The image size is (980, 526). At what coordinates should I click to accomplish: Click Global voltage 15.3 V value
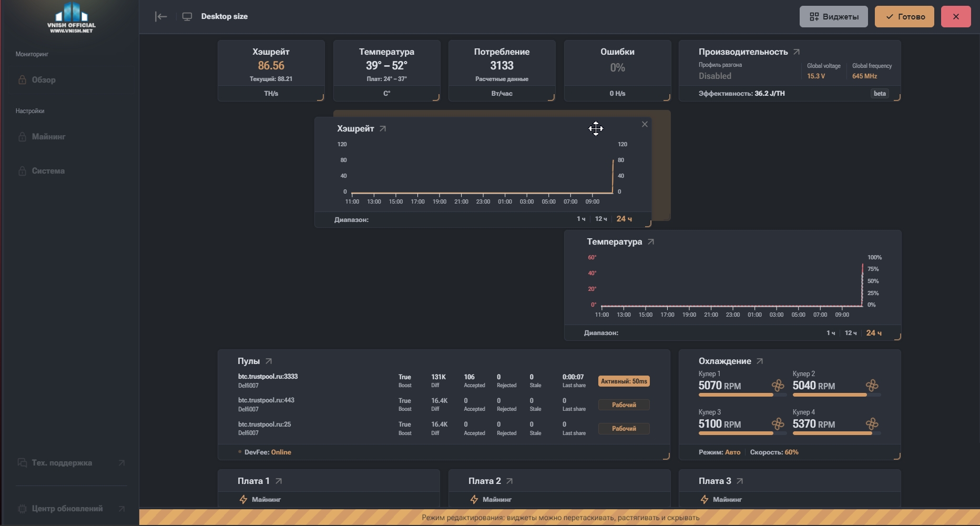[816, 76]
